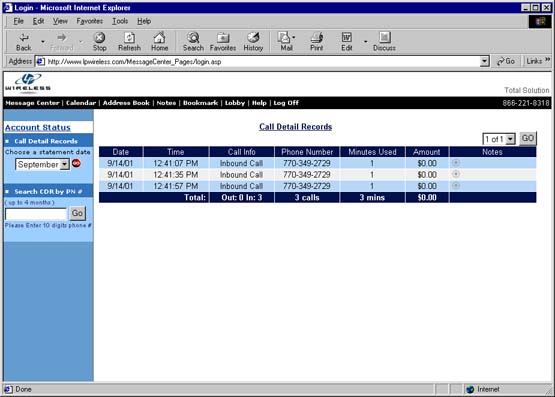Click the Done status bar text
Screen dimensions: 555x397
pos(23,389)
